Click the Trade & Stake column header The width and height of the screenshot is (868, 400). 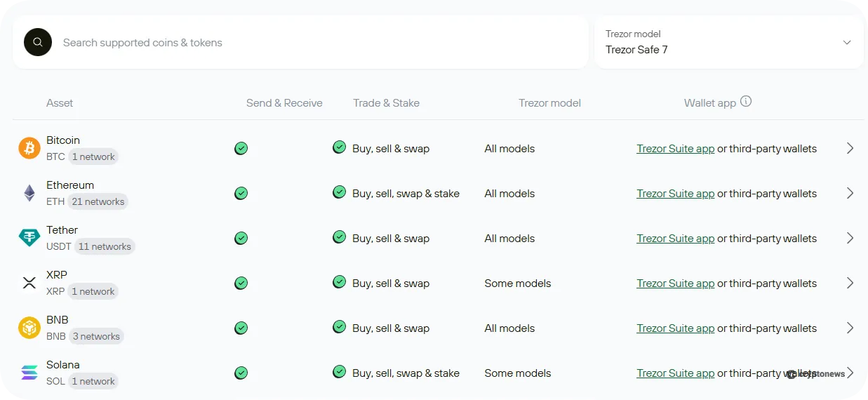click(386, 103)
